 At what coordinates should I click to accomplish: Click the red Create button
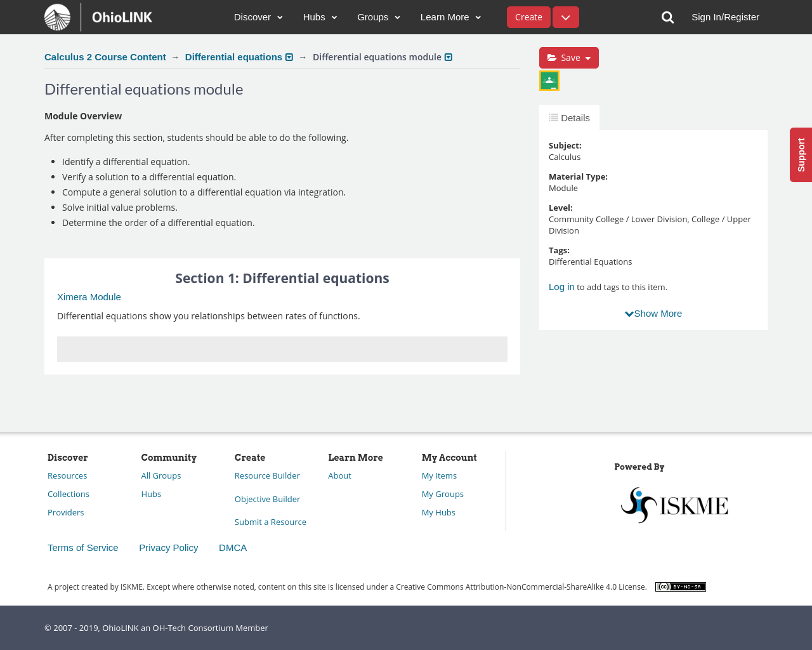click(x=528, y=17)
